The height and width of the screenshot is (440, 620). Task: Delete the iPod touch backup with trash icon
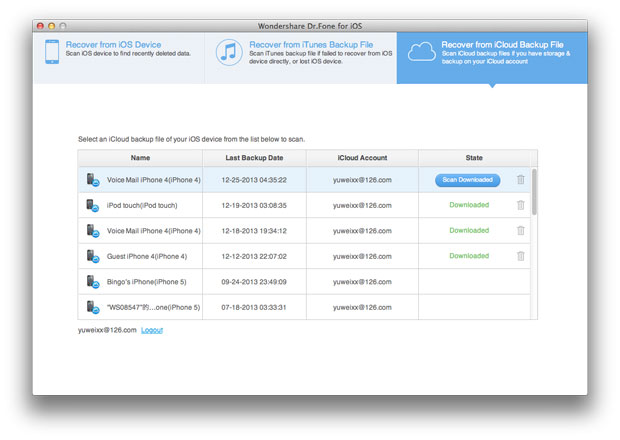coord(521,205)
